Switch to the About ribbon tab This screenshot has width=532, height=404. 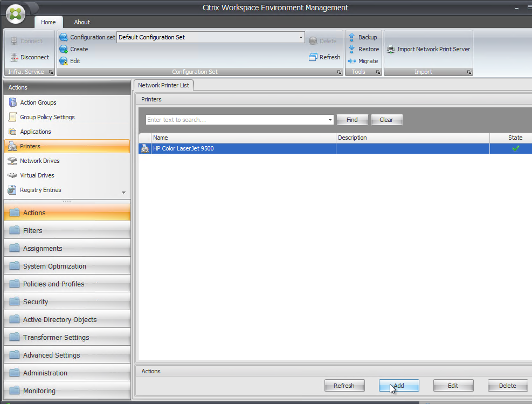tap(82, 22)
